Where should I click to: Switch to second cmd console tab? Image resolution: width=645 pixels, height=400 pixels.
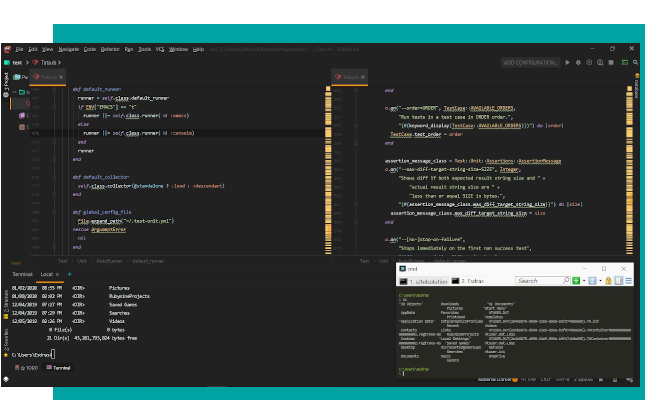[468, 281]
